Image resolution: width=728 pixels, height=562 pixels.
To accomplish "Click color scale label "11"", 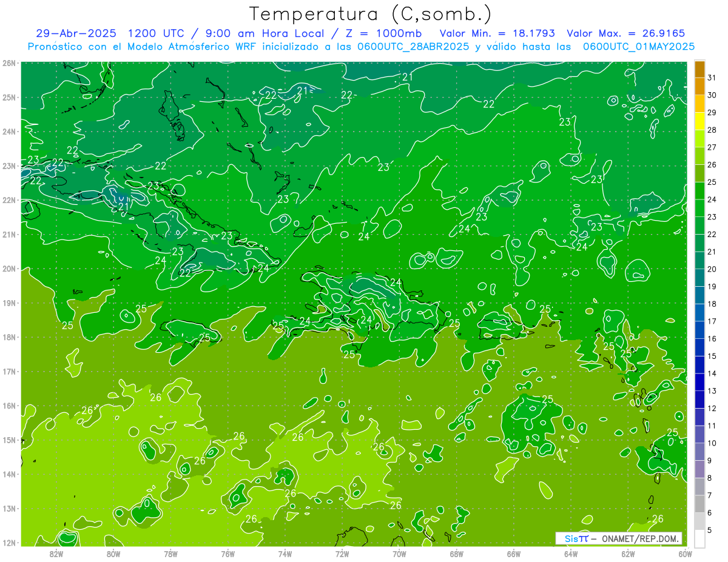I will click(x=712, y=426).
